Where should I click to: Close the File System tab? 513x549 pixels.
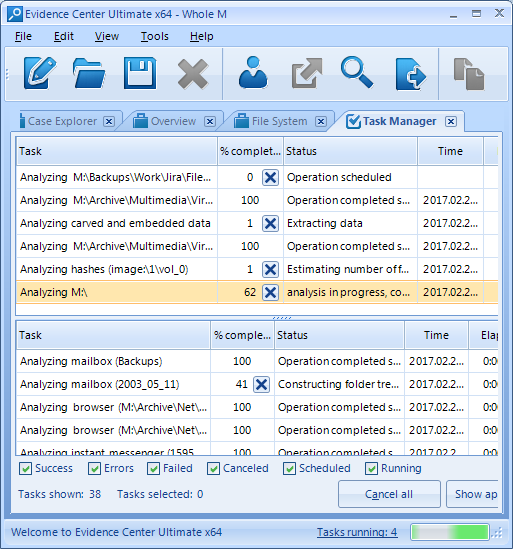(321, 121)
